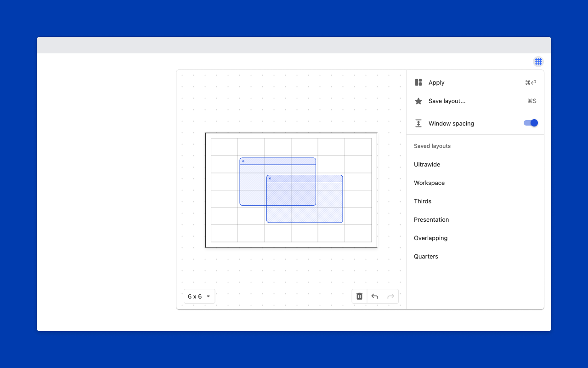Click the ⌘S shortcut label

(531, 101)
